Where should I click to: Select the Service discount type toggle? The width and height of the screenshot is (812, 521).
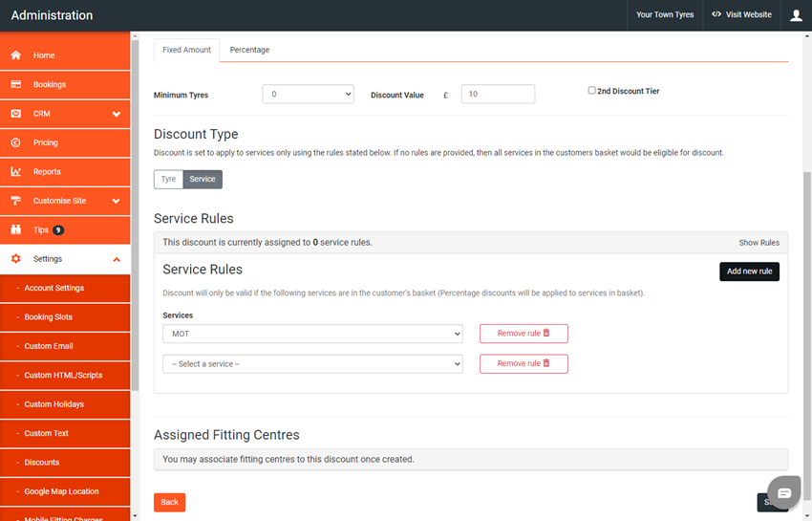point(203,179)
